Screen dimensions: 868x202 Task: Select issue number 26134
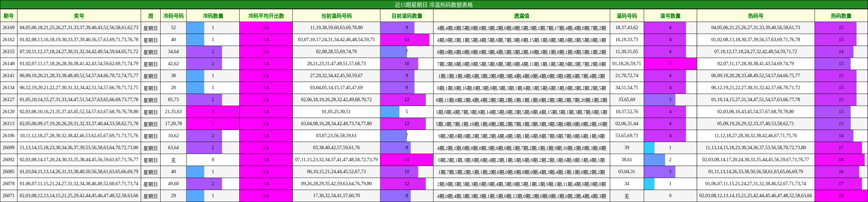(x=9, y=88)
